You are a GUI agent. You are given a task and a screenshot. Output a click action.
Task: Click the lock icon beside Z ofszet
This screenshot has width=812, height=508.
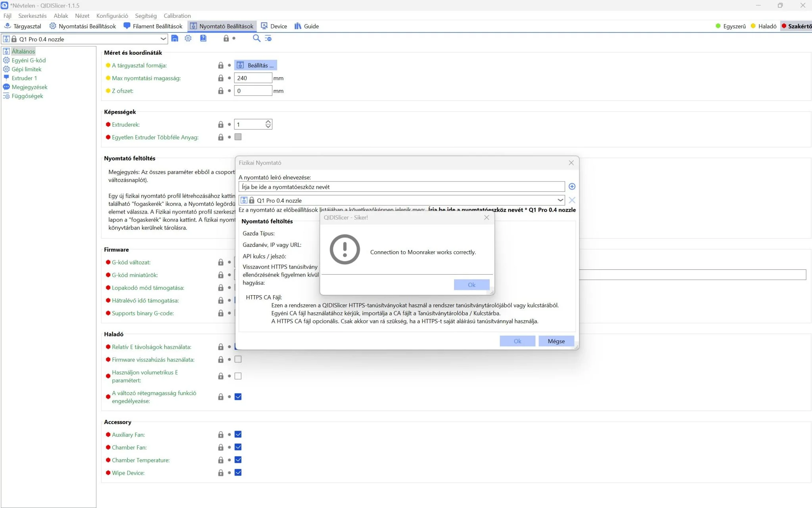[221, 91]
